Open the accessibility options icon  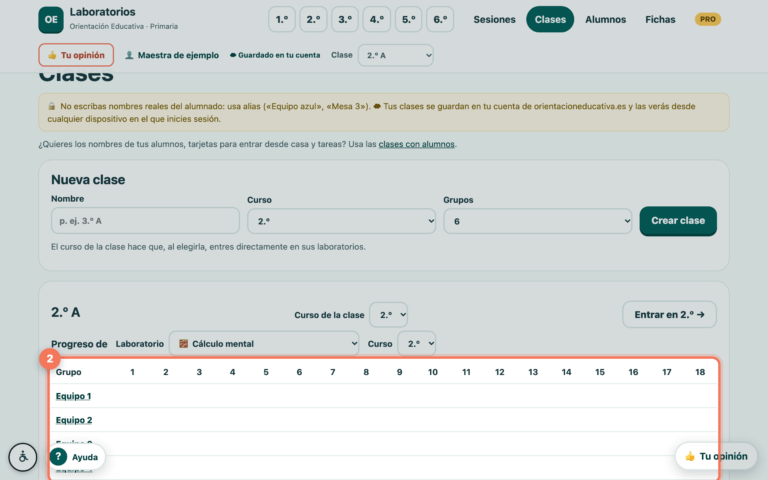click(x=23, y=457)
